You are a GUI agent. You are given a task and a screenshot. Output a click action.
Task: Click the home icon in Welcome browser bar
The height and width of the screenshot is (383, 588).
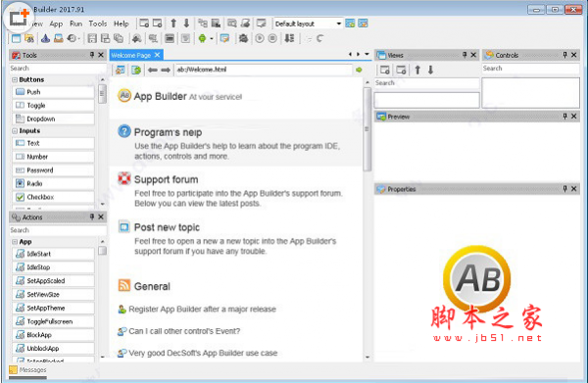tap(120, 70)
